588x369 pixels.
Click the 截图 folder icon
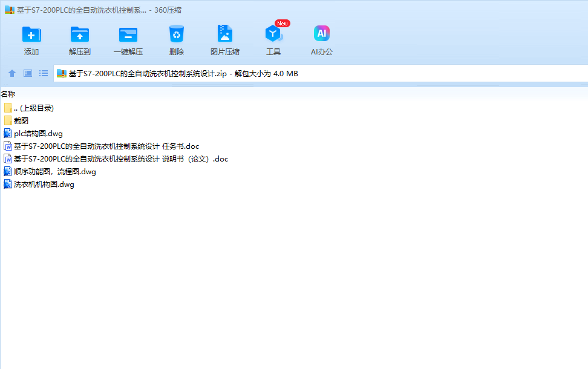coord(8,121)
